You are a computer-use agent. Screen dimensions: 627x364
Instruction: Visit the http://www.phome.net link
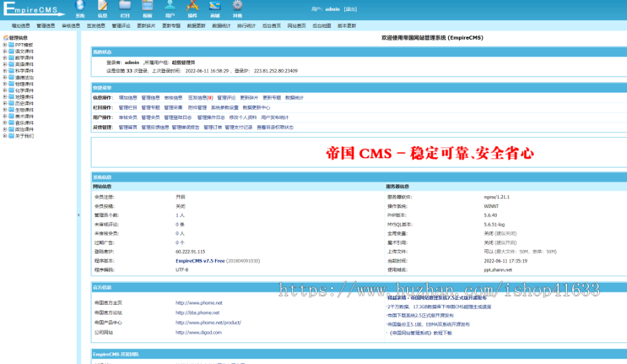pyautogui.click(x=199, y=303)
